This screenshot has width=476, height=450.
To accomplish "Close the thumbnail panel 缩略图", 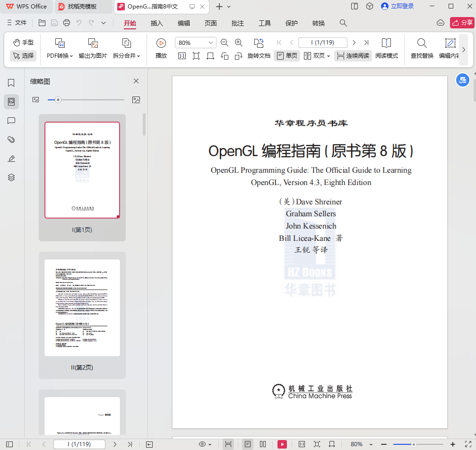I will point(136,81).
